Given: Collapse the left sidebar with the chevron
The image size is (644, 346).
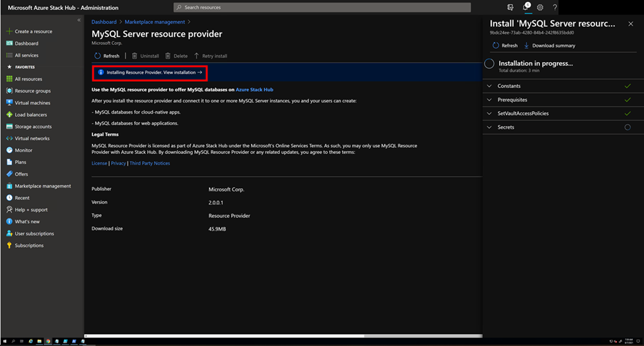Looking at the screenshot, I should click(x=79, y=20).
